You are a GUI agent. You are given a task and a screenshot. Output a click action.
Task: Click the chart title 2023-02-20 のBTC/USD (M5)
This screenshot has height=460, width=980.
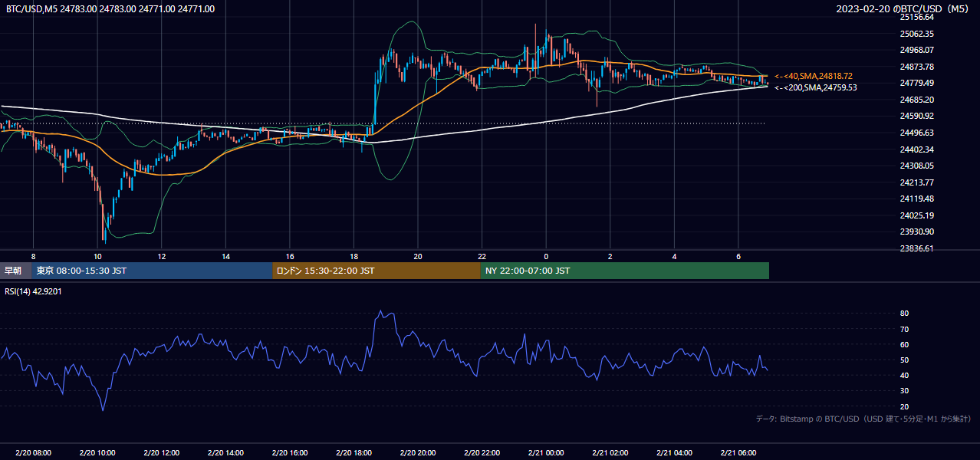click(x=903, y=9)
